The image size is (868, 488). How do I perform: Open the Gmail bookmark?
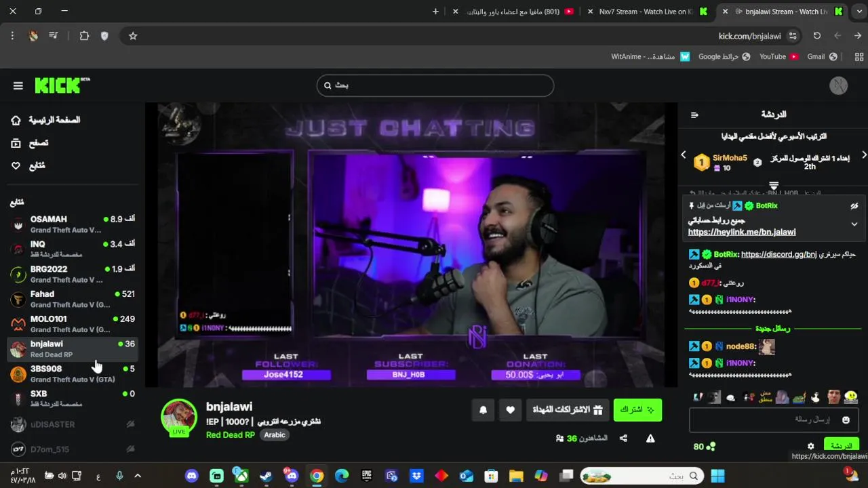click(x=823, y=57)
